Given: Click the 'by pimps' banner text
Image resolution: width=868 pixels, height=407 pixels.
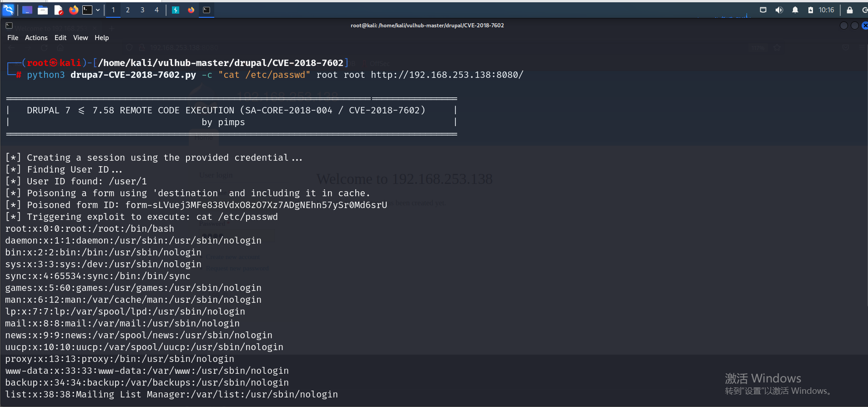Looking at the screenshot, I should click(223, 122).
